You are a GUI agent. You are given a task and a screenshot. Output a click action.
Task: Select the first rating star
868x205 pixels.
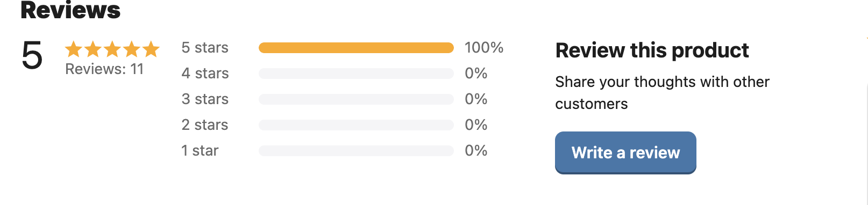[74, 49]
